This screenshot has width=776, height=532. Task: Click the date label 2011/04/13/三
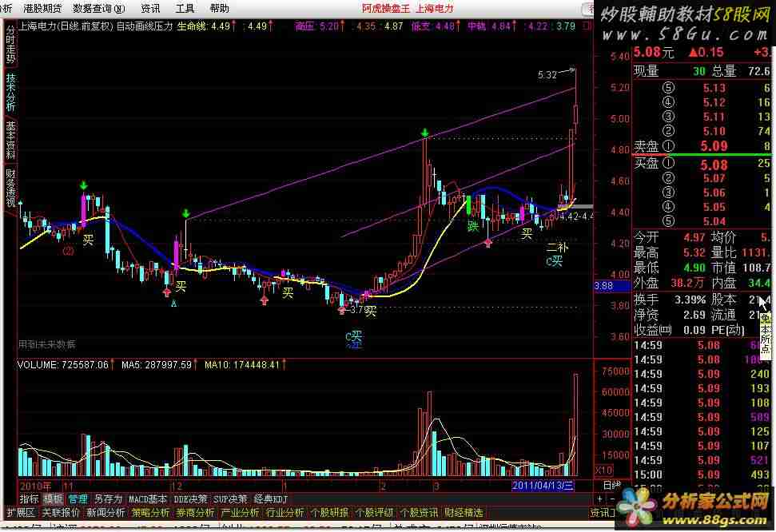click(543, 486)
